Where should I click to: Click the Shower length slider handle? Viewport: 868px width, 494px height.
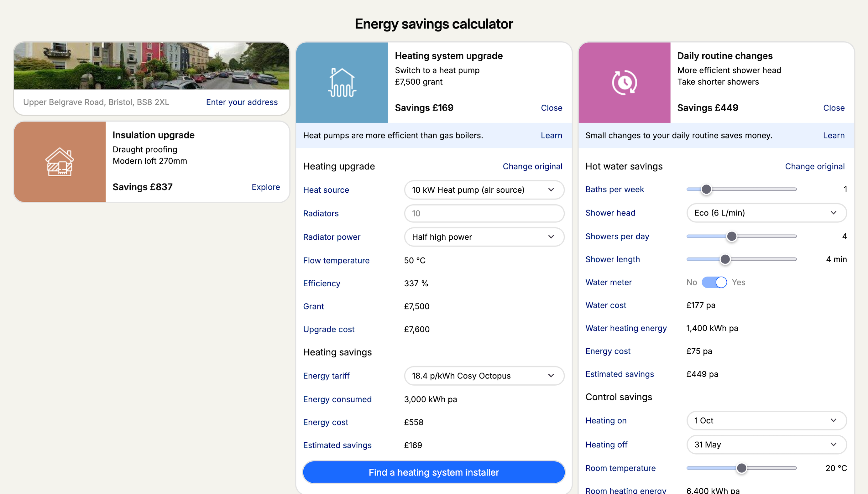point(725,259)
